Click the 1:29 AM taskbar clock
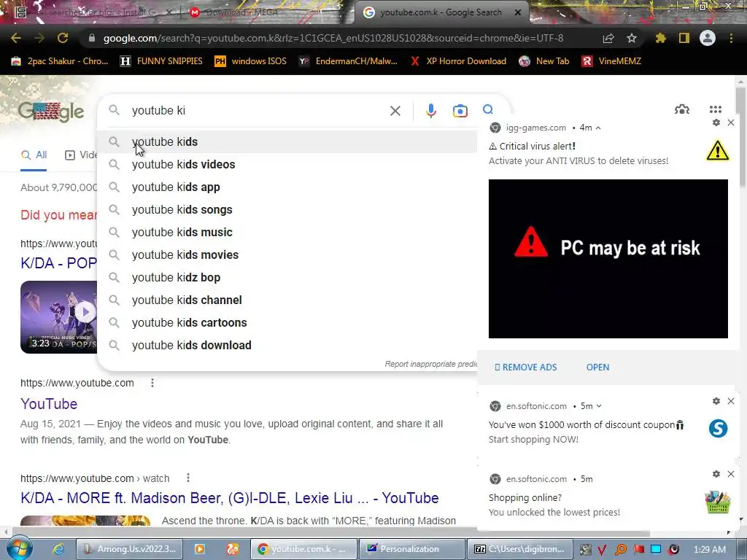747x560 pixels. point(710,550)
